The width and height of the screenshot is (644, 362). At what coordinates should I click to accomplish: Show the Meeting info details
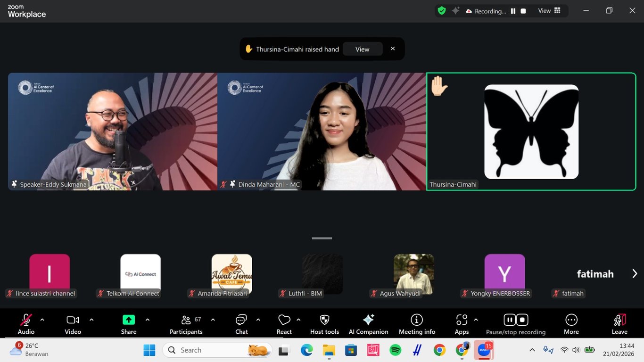pos(416,323)
